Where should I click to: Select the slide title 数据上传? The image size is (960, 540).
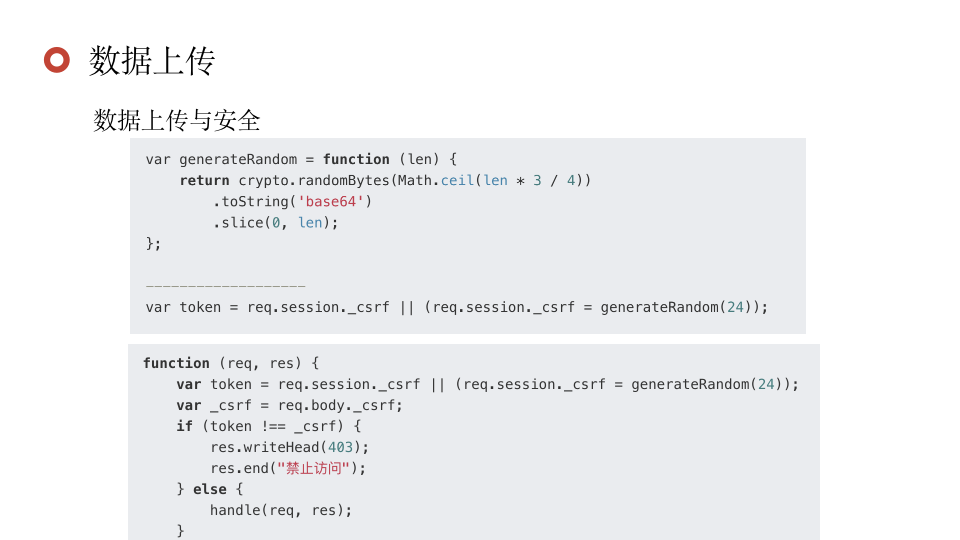click(152, 61)
